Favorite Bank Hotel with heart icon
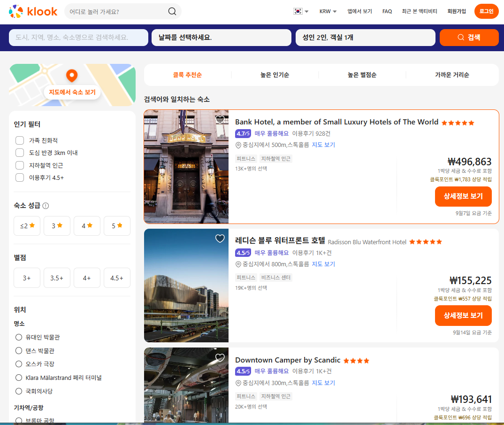This screenshot has height=425, width=504. 220,120
